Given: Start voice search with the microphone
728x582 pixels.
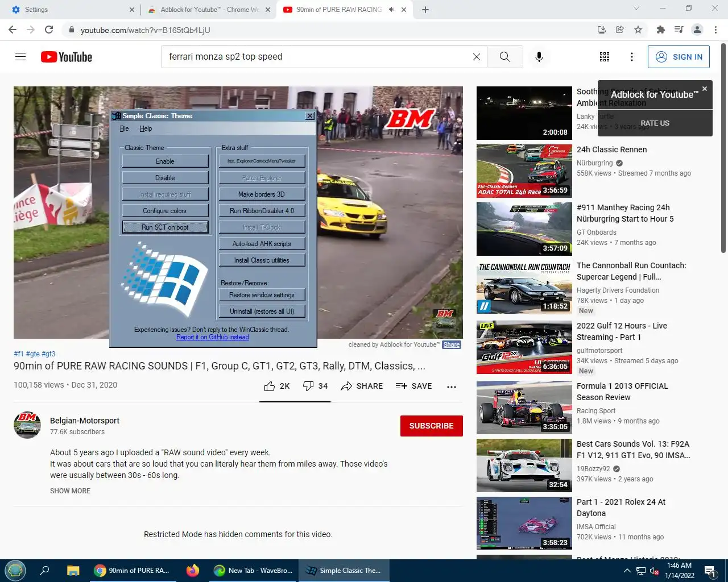Looking at the screenshot, I should coord(539,57).
